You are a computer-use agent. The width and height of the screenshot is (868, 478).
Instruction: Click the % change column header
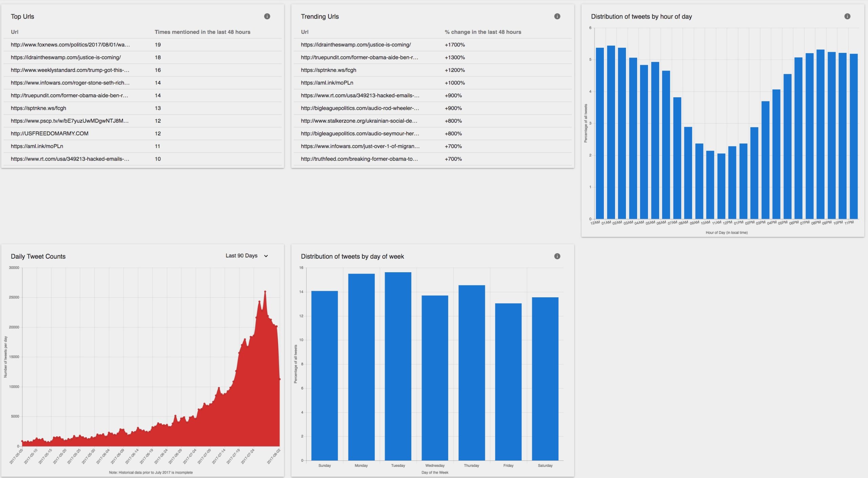[483, 32]
